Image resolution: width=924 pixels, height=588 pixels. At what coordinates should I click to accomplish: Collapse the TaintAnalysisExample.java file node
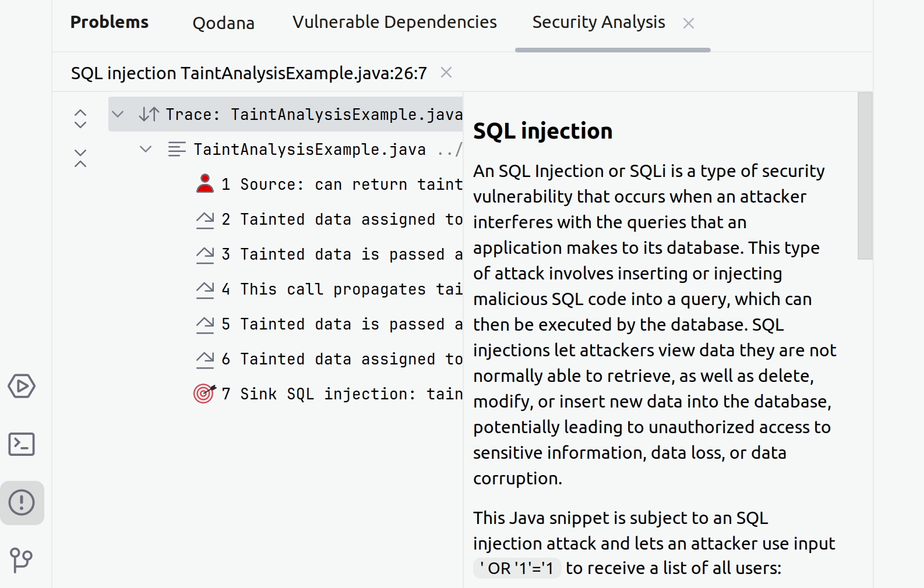click(x=146, y=149)
